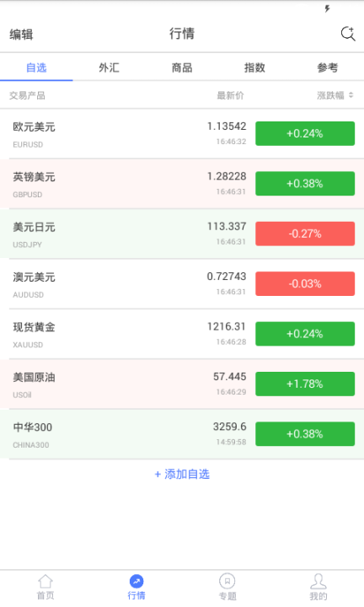Viewport: 364px width, 607px height.
Task: Tap the 添加自选 link
Action: (182, 474)
